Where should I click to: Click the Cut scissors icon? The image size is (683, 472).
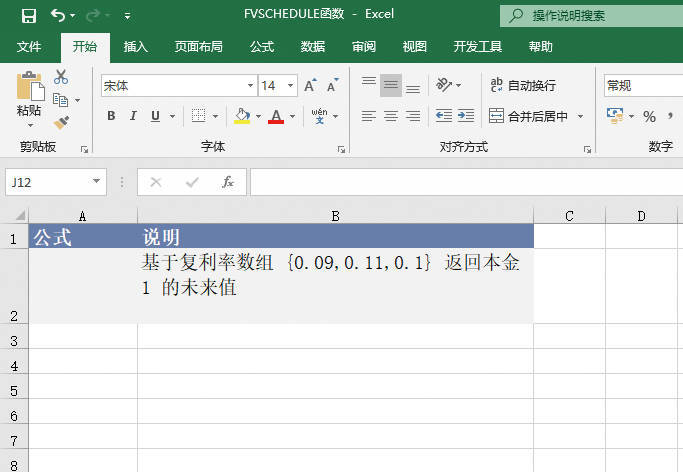(61, 77)
